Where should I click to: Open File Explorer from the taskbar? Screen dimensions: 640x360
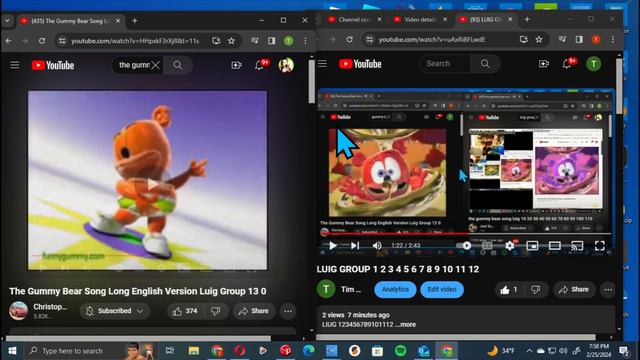pos(194,351)
